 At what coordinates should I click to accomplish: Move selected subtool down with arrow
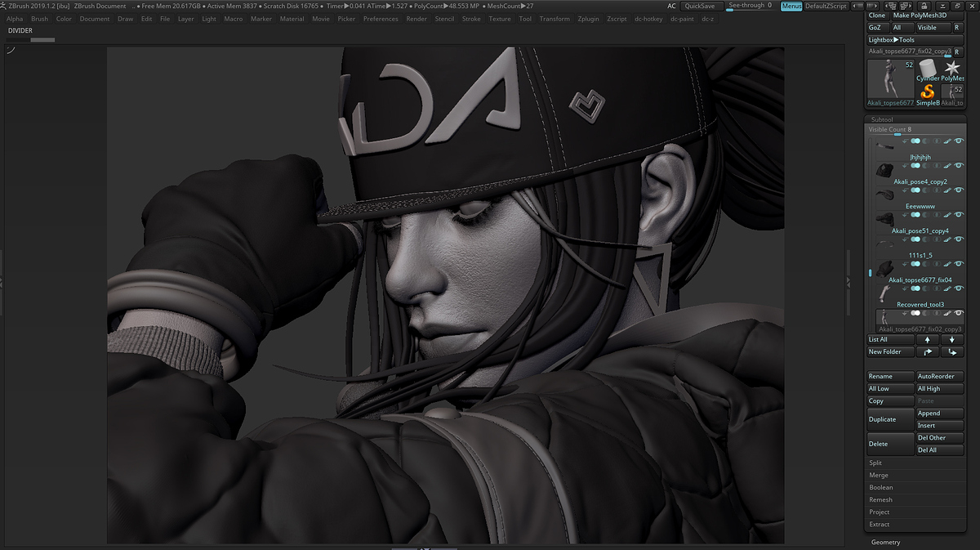coord(951,339)
